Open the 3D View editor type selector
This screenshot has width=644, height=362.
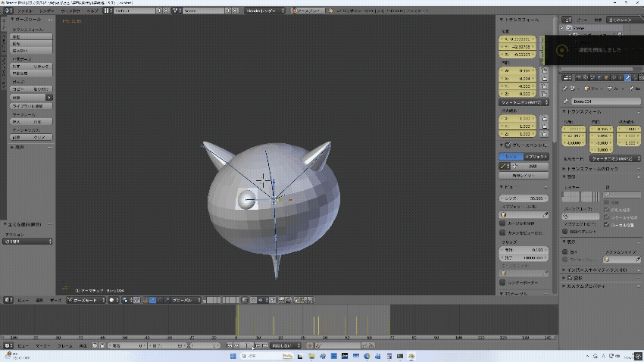pos(8,300)
